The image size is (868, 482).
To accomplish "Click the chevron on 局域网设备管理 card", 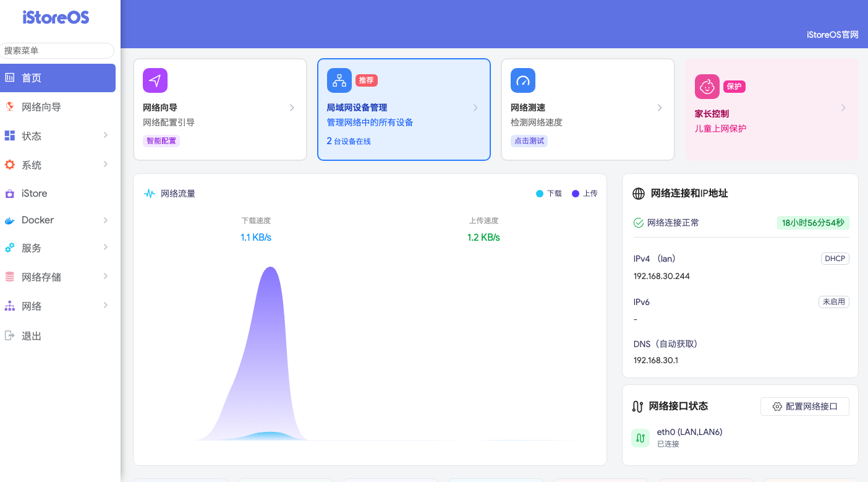I will coord(475,108).
